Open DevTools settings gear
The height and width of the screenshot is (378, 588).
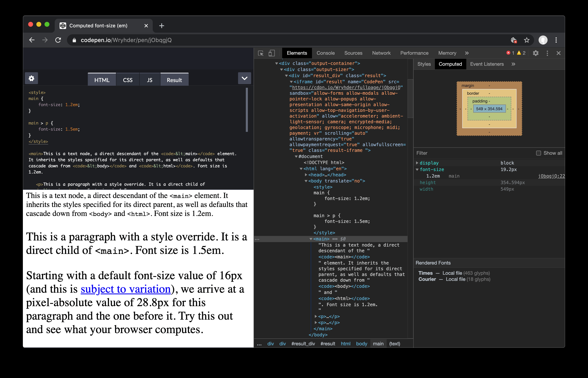(536, 53)
